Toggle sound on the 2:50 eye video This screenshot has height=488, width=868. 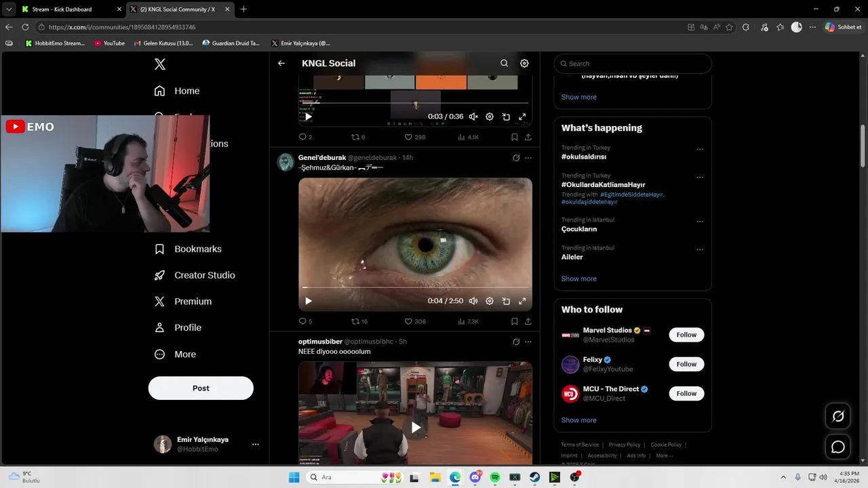coord(473,301)
